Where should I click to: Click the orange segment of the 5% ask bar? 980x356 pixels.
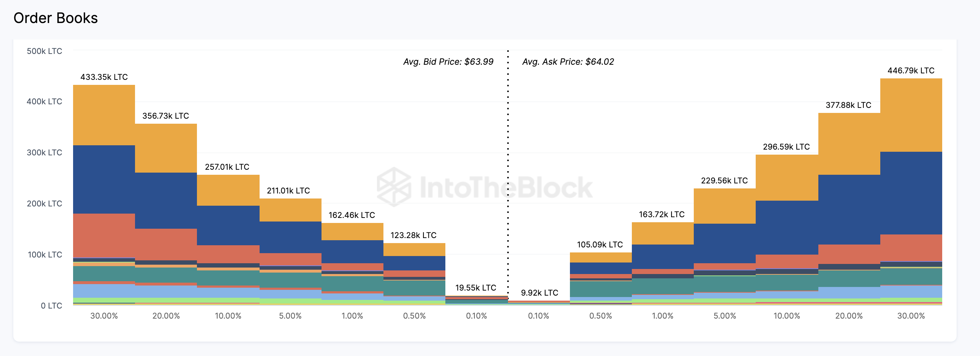(724, 206)
